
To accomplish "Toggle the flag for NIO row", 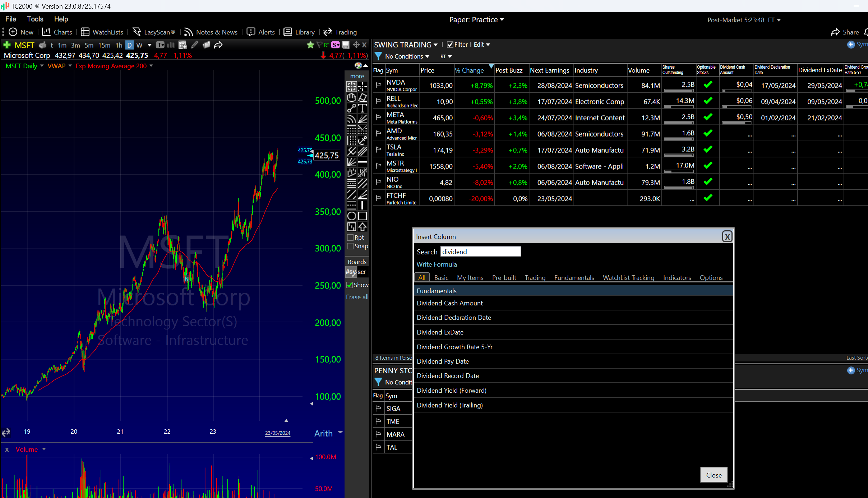I will 378,182.
